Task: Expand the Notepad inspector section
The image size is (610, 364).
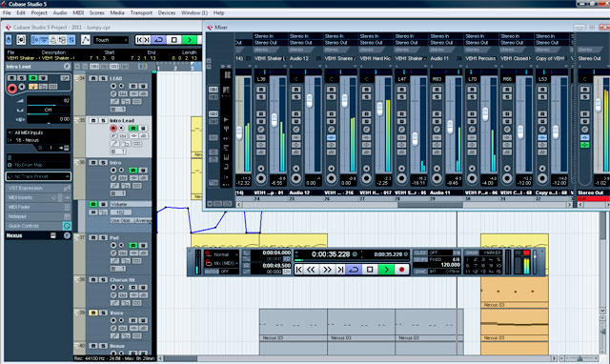Action: pos(38,216)
